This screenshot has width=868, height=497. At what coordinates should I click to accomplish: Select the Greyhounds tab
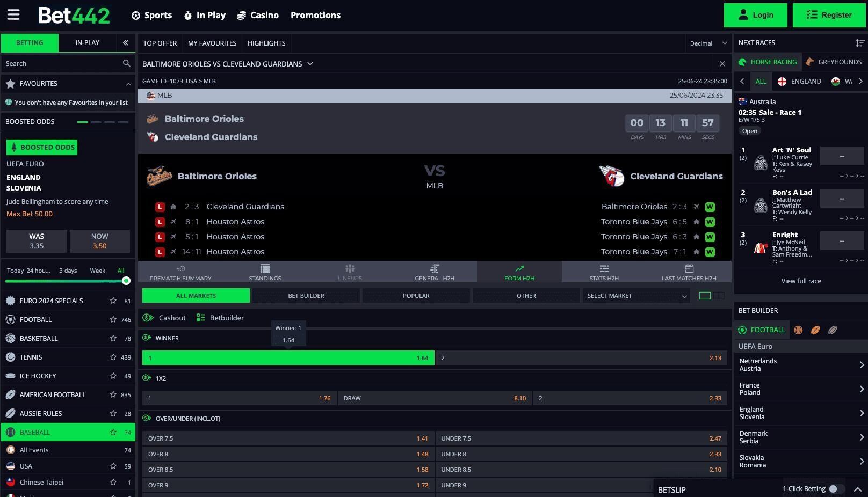tap(834, 62)
